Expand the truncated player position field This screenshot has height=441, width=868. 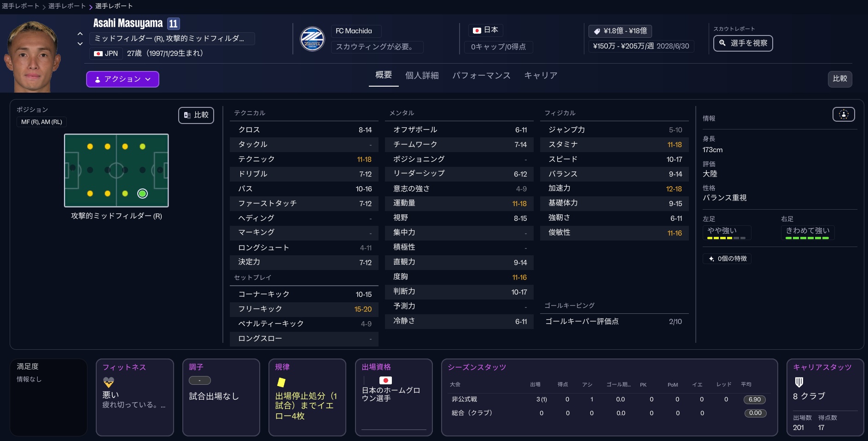click(169, 39)
